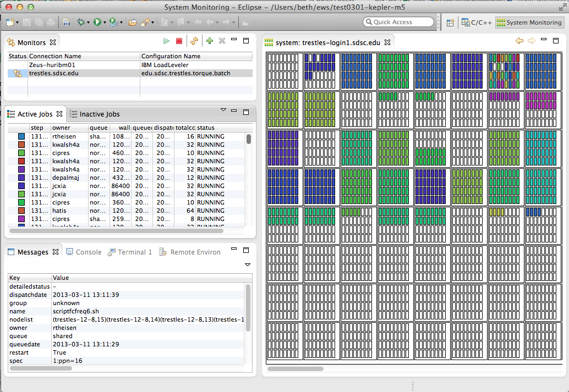The image size is (569, 392).
Task: Click the Quick Access search field
Action: click(398, 22)
